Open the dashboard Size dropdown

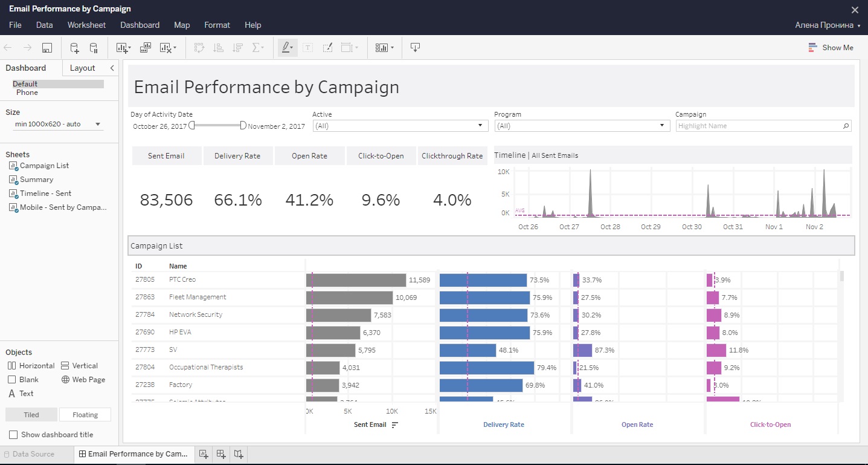(x=97, y=123)
